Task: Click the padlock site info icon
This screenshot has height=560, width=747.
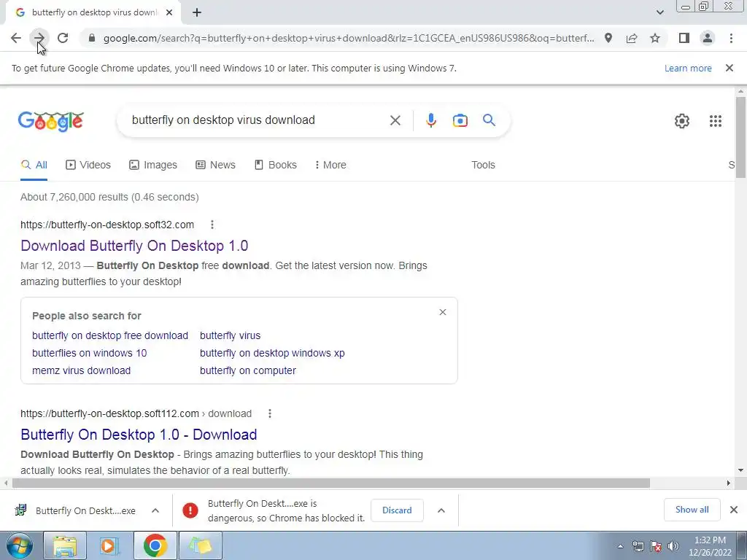Action: pos(92,38)
